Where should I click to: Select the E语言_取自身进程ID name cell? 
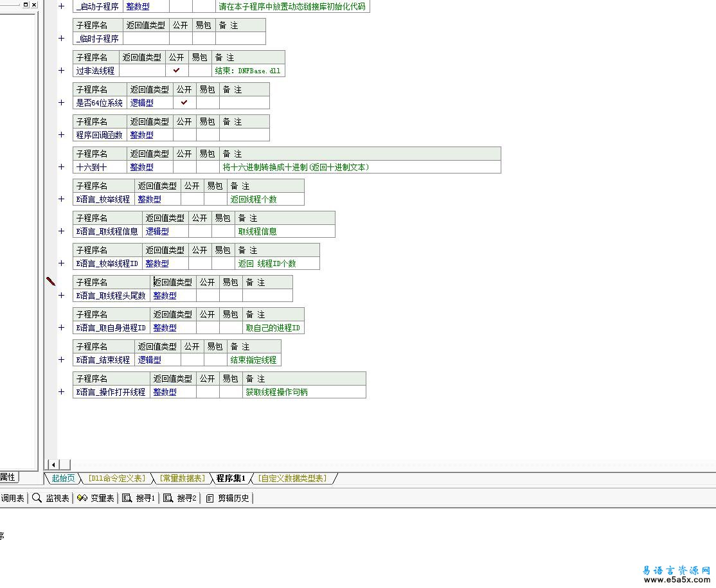pyautogui.click(x=111, y=328)
